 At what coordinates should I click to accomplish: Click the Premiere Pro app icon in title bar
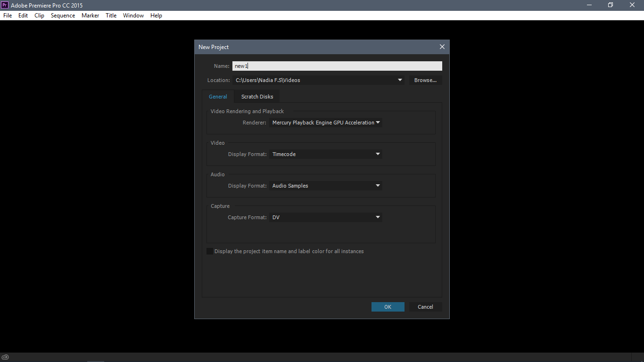tap(5, 5)
